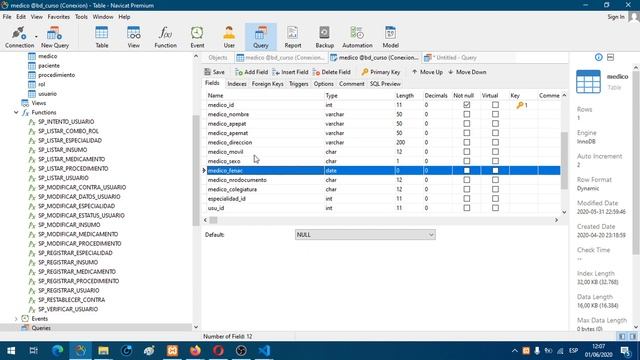
Task: Switch to the Foreign Keys tab
Action: 267,84
